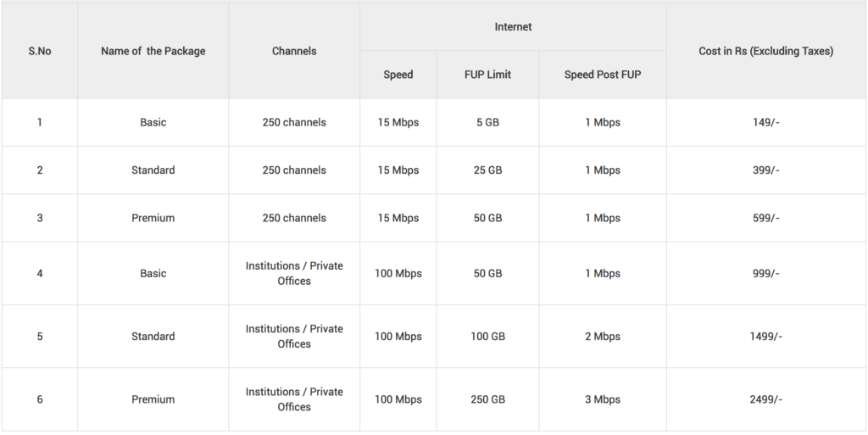The image size is (868, 435).
Task: Select the 3 Mbps post-FUP speed cell
Action: (603, 399)
